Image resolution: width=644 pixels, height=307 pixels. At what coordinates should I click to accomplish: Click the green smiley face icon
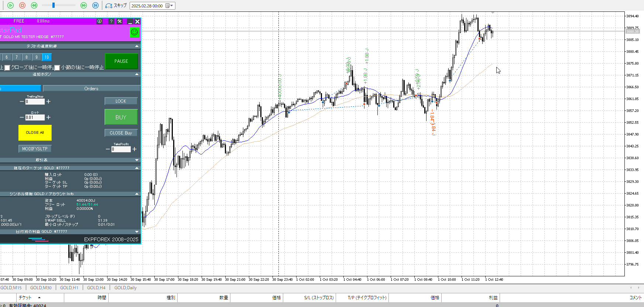(134, 32)
